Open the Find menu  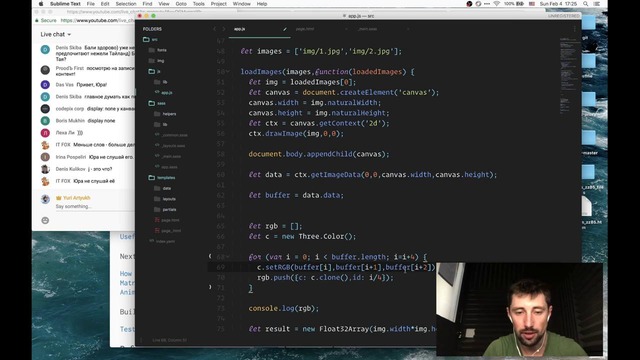(147, 4)
